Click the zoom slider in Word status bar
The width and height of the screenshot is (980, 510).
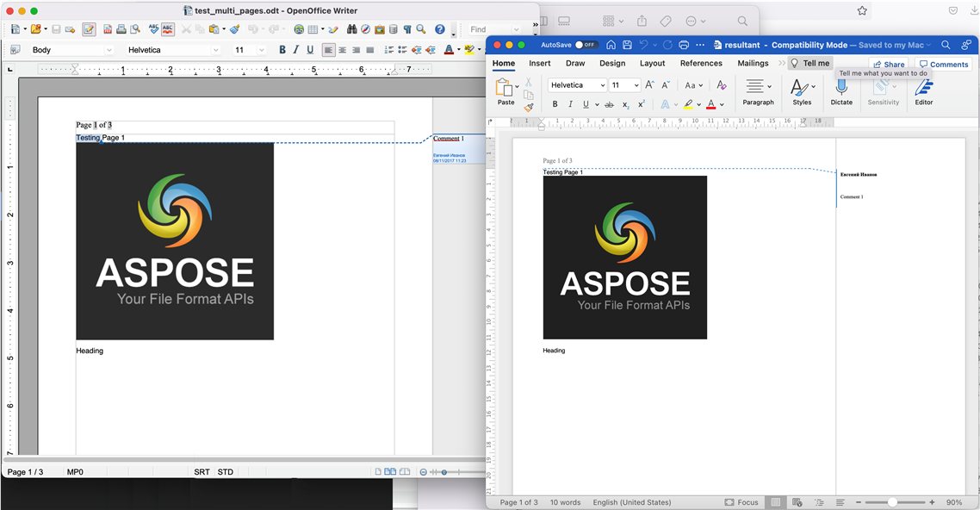[892, 502]
